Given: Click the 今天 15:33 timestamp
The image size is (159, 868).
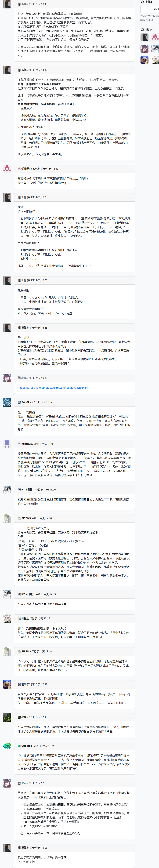Looking at the screenshot, I should tap(41, 280).
